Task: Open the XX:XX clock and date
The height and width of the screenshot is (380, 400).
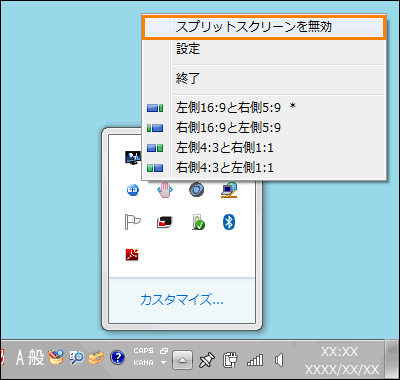Action: [341, 360]
